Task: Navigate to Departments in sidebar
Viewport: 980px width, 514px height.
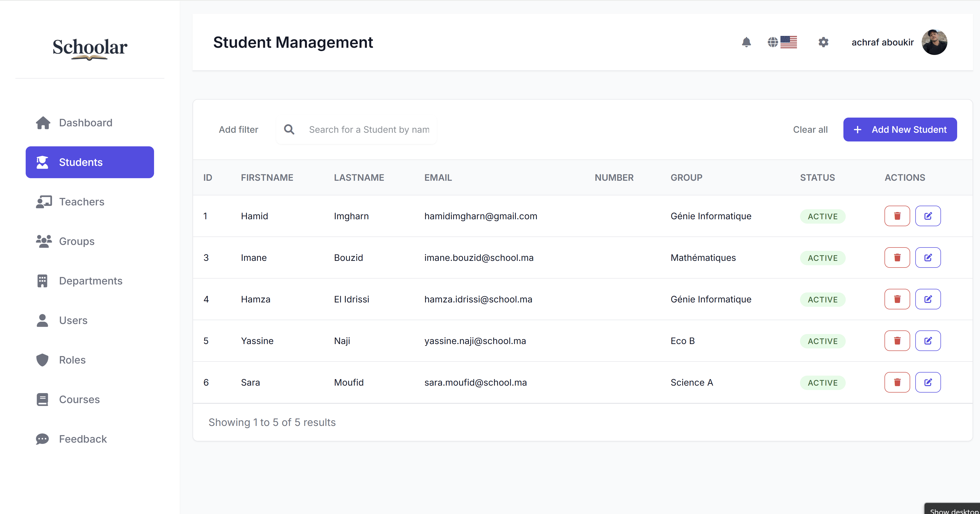Action: [90, 281]
